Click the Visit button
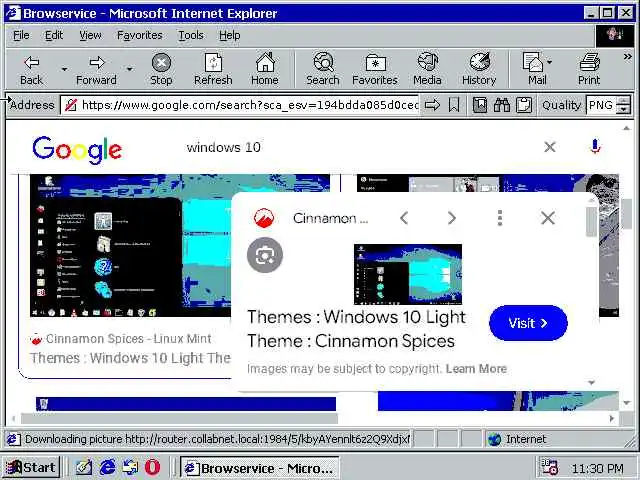640x480 pixels. [x=528, y=323]
